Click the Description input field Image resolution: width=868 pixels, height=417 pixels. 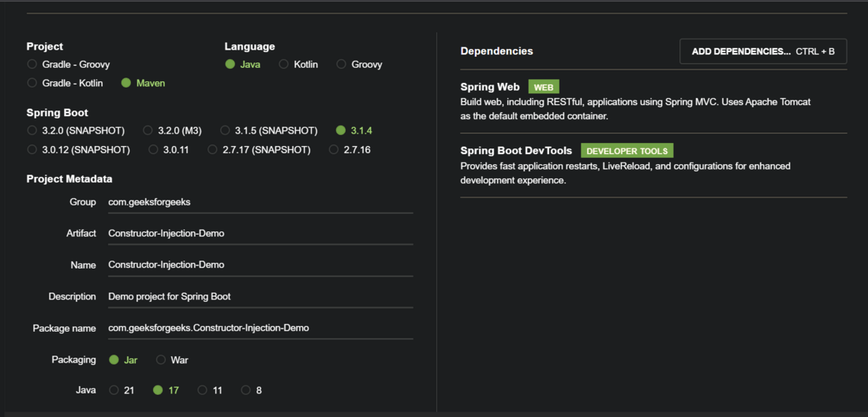tap(260, 297)
